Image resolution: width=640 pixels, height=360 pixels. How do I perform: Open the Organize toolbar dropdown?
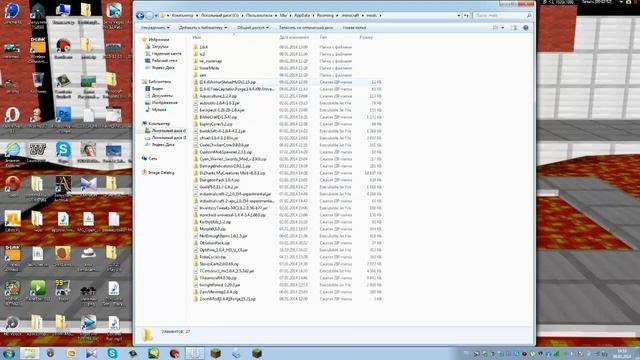155,28
